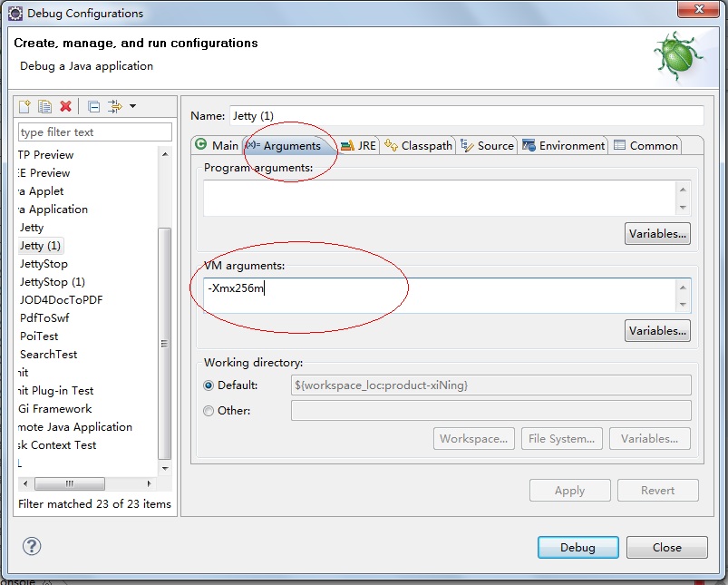This screenshot has width=728, height=585.
Task: Select the Java Application entry
Action: (x=53, y=210)
